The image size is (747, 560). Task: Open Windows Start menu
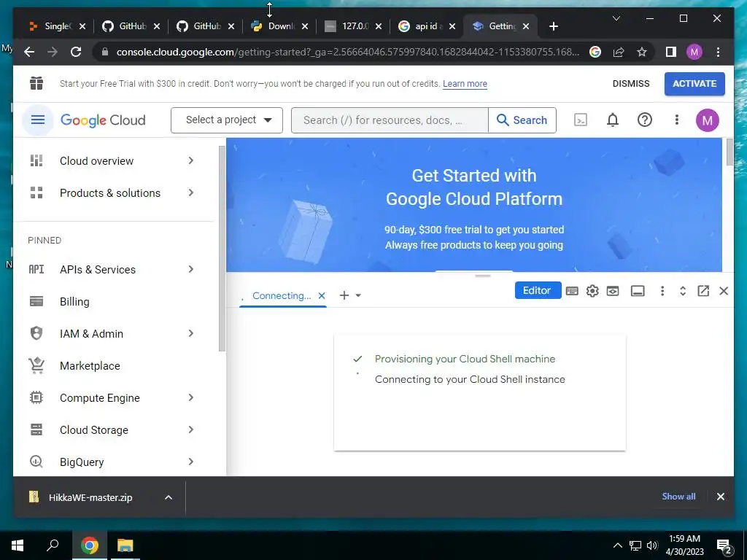pyautogui.click(x=18, y=545)
